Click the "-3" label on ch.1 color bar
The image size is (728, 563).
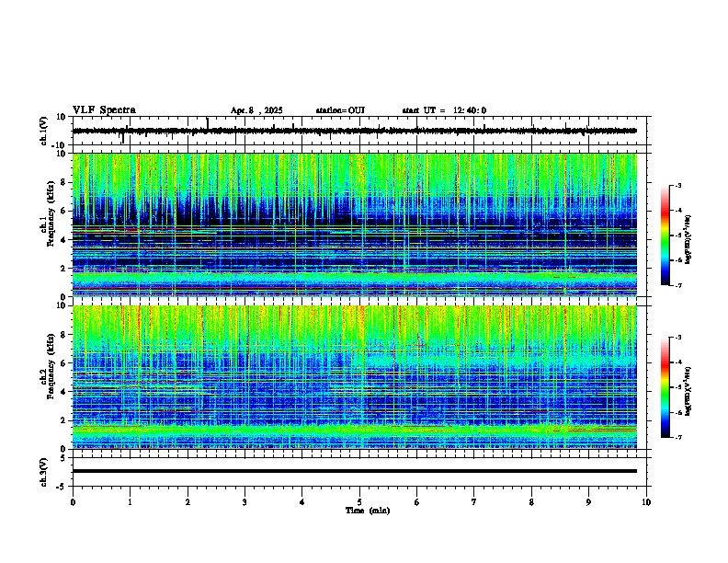[677, 186]
